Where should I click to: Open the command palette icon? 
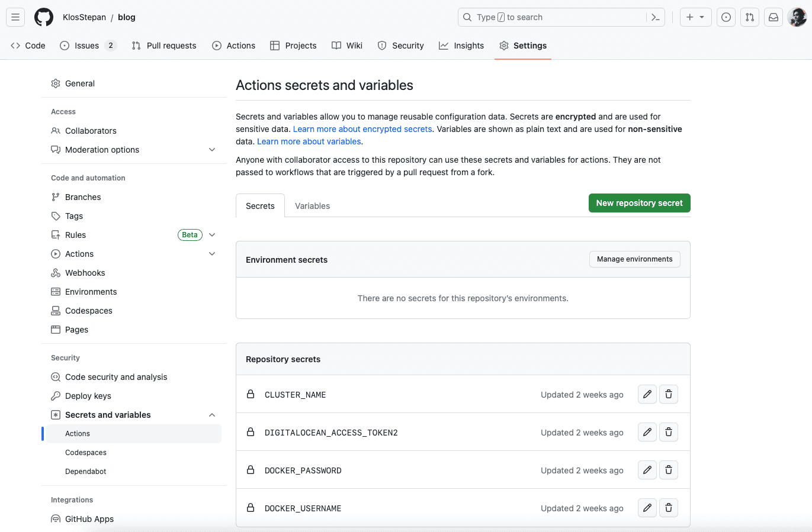pyautogui.click(x=656, y=17)
